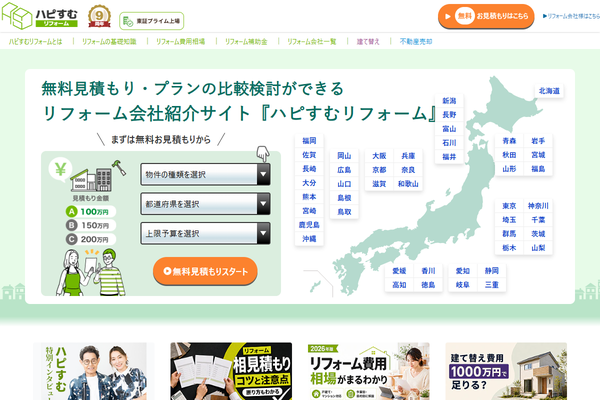
Task: Select 愛媛 prefecture link
Action: tap(399, 271)
